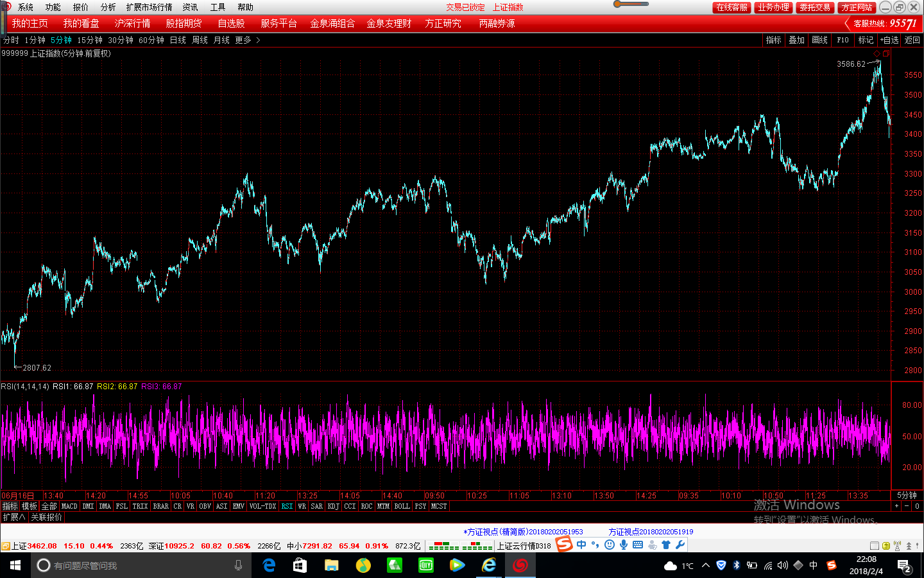Go to the 自选股 tab
Image resolution: width=924 pixels, height=578 pixels.
[x=231, y=24]
